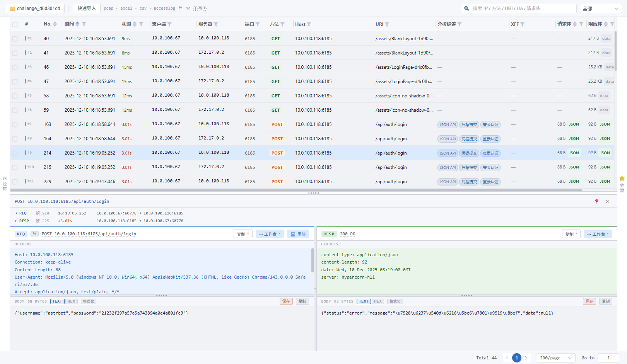This screenshot has width=627, height=364.
Task: Open filter for URI column
Action: (x=387, y=24)
